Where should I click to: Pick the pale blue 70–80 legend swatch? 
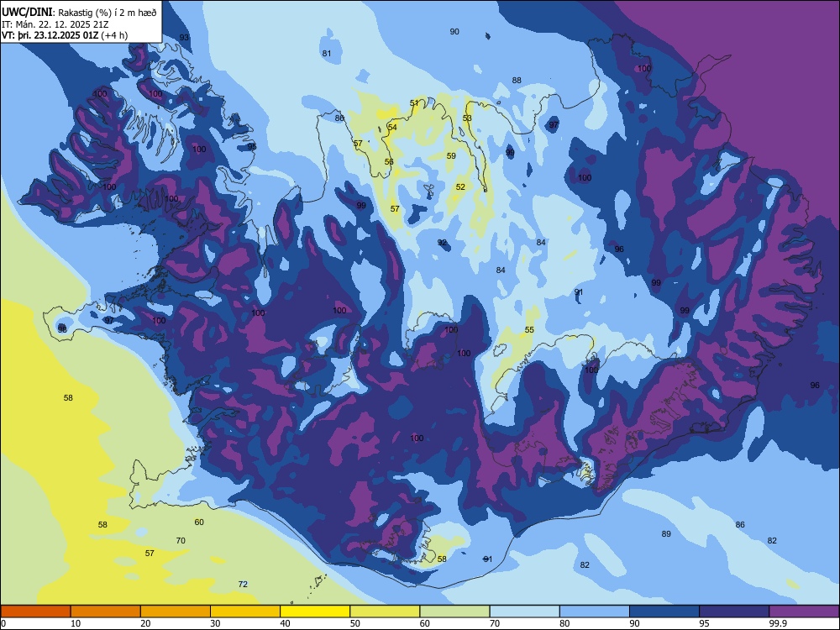coord(524,612)
